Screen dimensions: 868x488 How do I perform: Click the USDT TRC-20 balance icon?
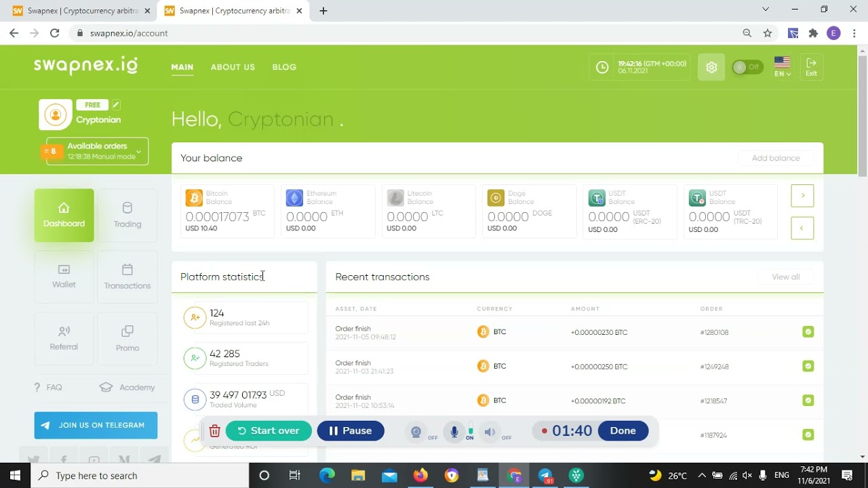(x=697, y=197)
